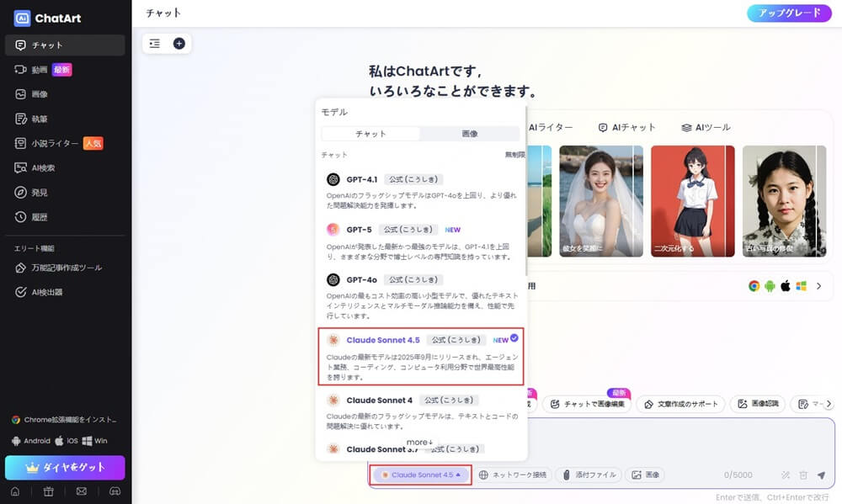This screenshot has width=842, height=504.
Task: Open 小説ライター in the sidebar
Action: 55,144
